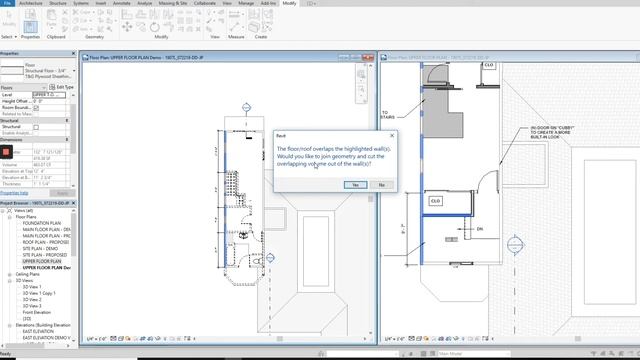Collapse the Views (all) tree node
640x360 pixels.
[3, 211]
